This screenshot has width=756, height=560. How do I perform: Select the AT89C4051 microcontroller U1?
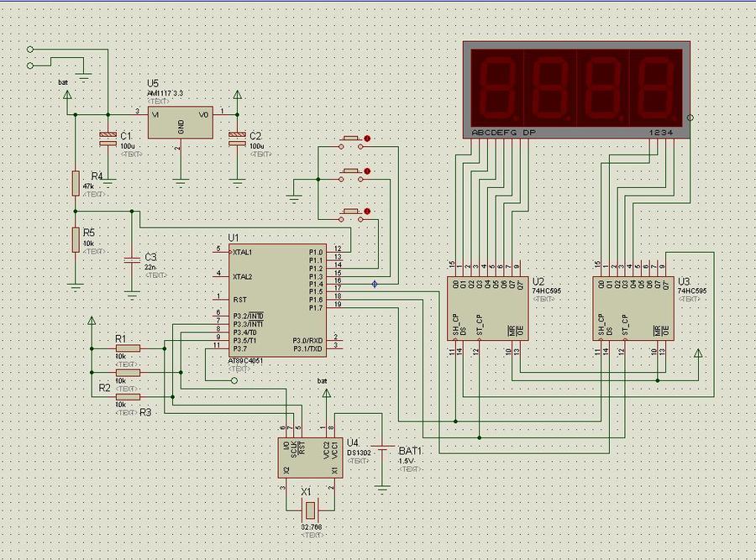(277, 300)
